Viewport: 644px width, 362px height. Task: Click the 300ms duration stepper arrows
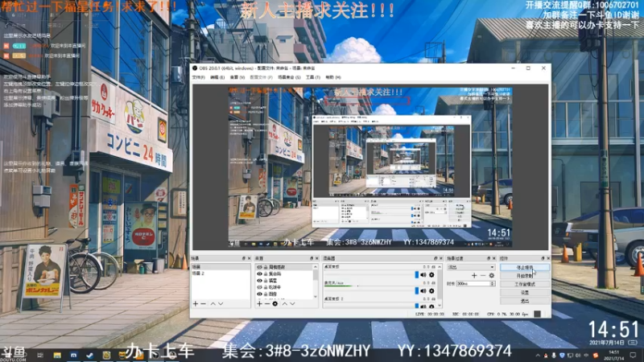point(493,284)
